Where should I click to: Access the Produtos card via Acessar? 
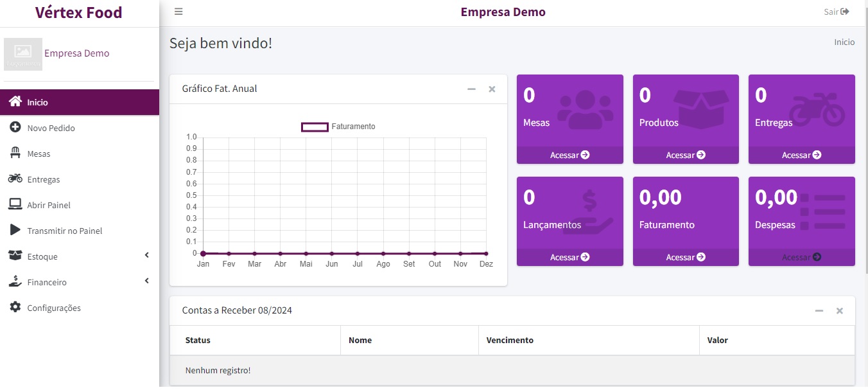pyautogui.click(x=685, y=155)
